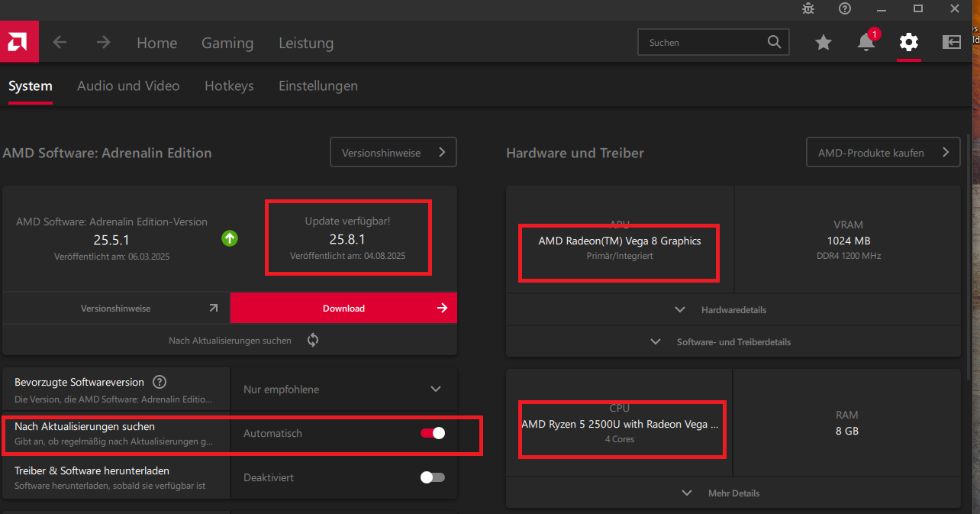This screenshot has height=514, width=980.
Task: Click the Deaktiviert label
Action: 269,477
